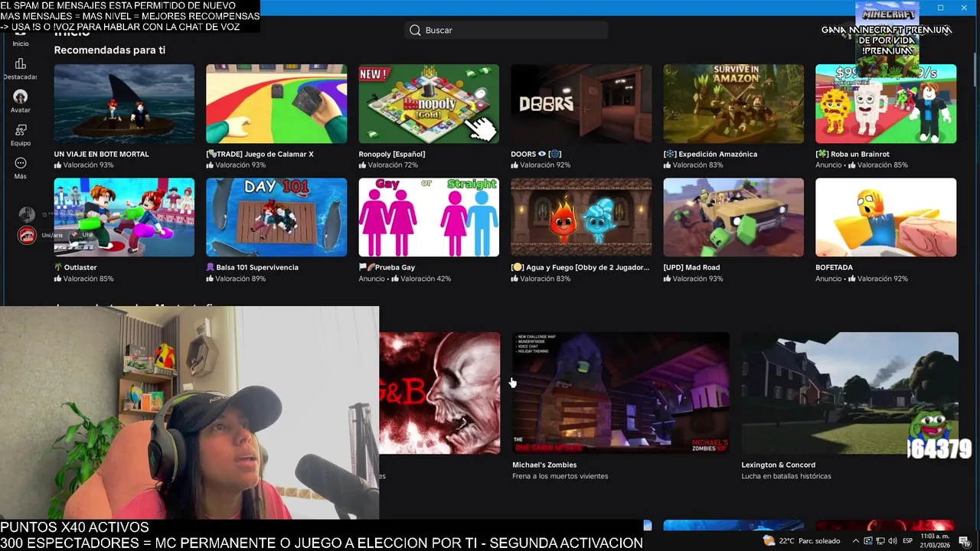Open the Avatar section in the sidebar
Screen dimensions: 980x551
click(21, 102)
